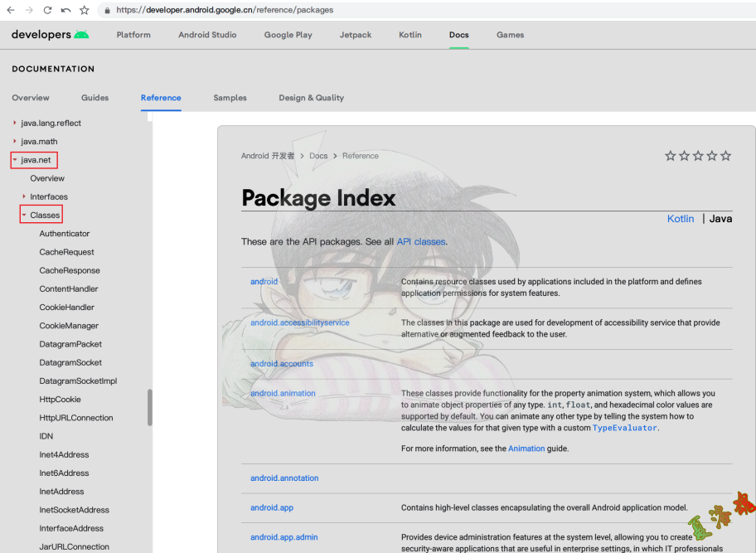The height and width of the screenshot is (553, 756).
Task: Rate page with the fifth star
Action: (726, 156)
